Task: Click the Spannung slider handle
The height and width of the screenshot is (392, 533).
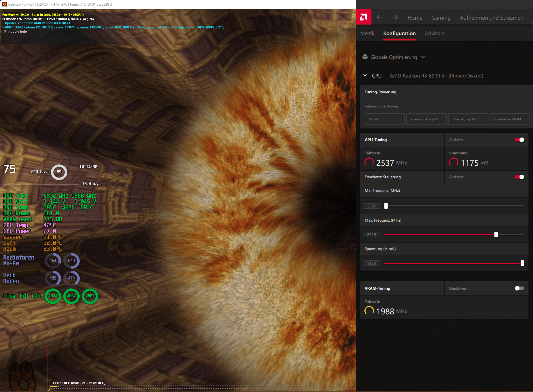Action: [522, 263]
